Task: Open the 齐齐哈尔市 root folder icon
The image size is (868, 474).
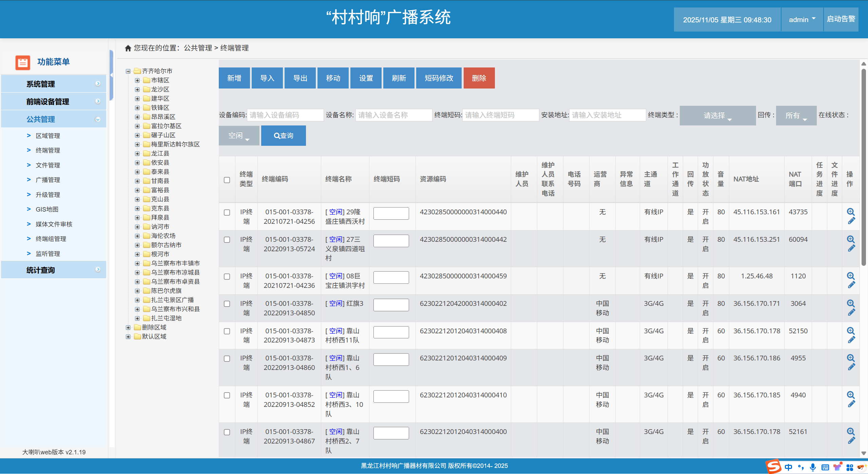Action: point(137,71)
